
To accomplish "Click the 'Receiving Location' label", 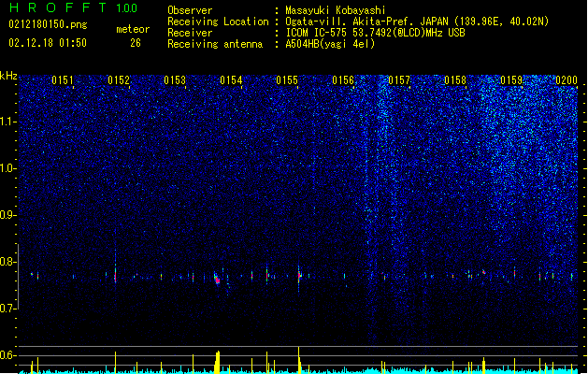I will [x=218, y=22].
